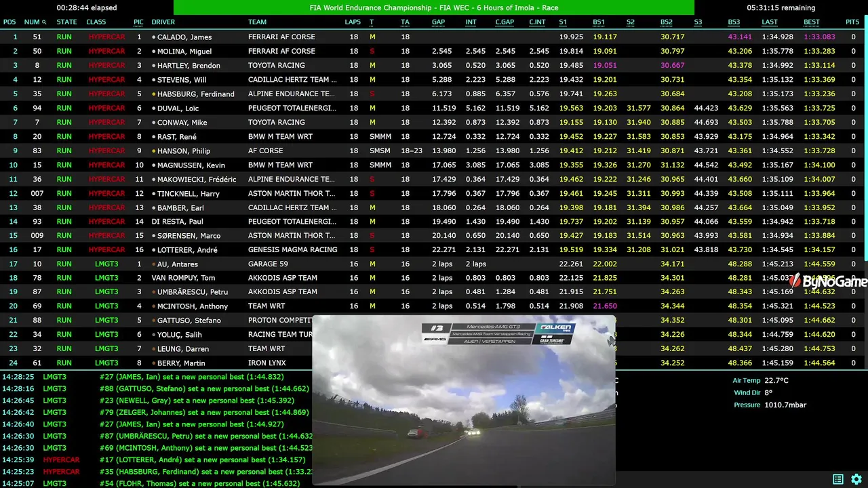Select driver CONWAY, Mike
Image resolution: width=868 pixels, height=488 pixels.
point(182,123)
